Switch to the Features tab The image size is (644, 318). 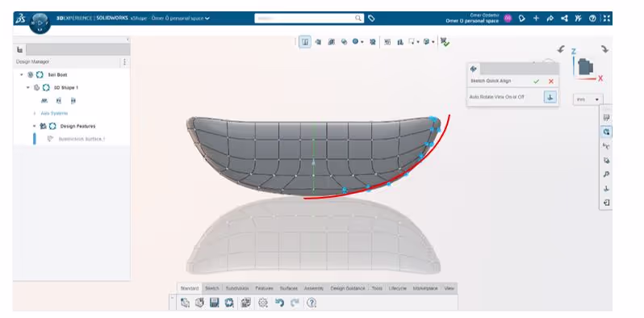264,288
